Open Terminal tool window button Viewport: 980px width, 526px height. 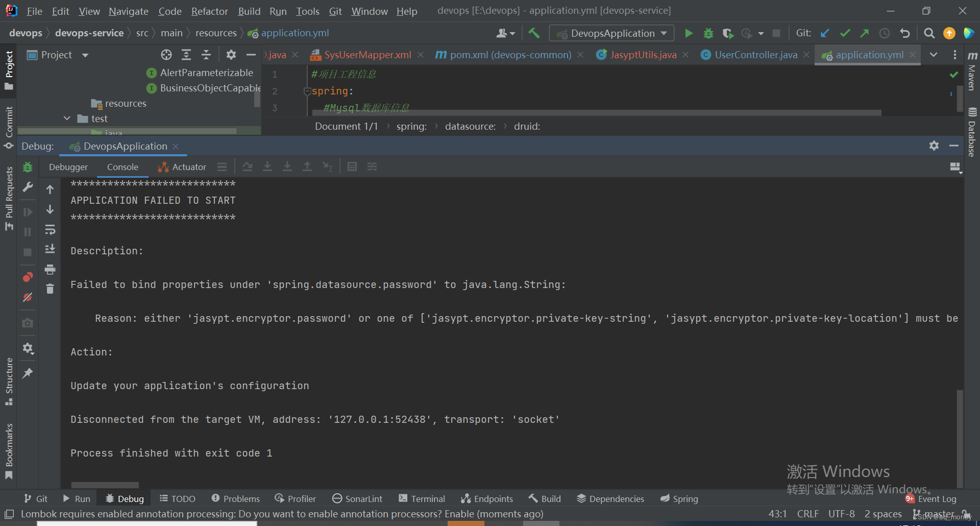[422, 499]
